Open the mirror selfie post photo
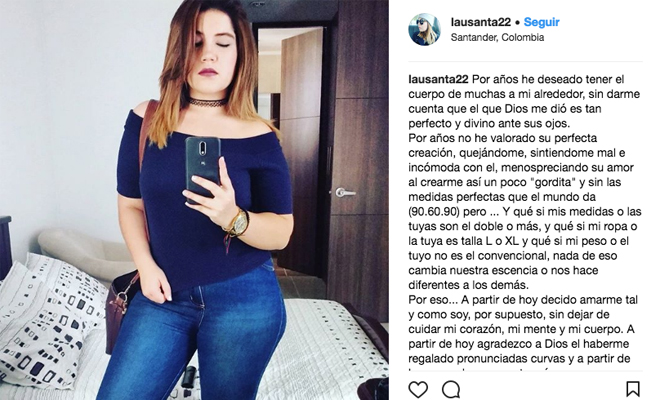 click(x=194, y=200)
